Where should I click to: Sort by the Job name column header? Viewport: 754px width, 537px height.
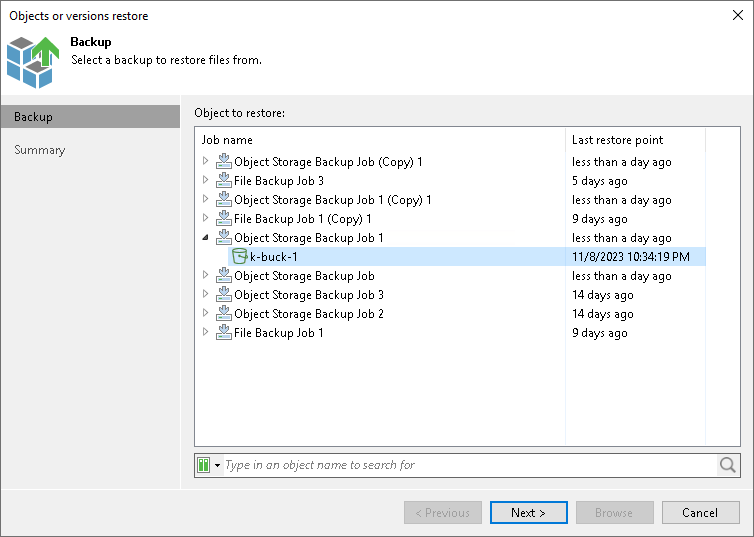tap(380, 140)
